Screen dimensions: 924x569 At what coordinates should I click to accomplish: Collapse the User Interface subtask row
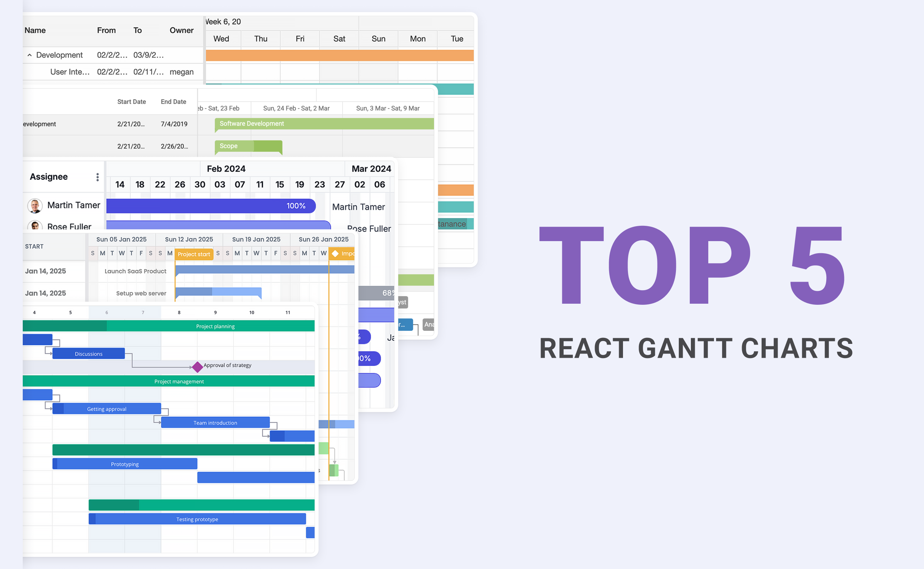(x=28, y=54)
